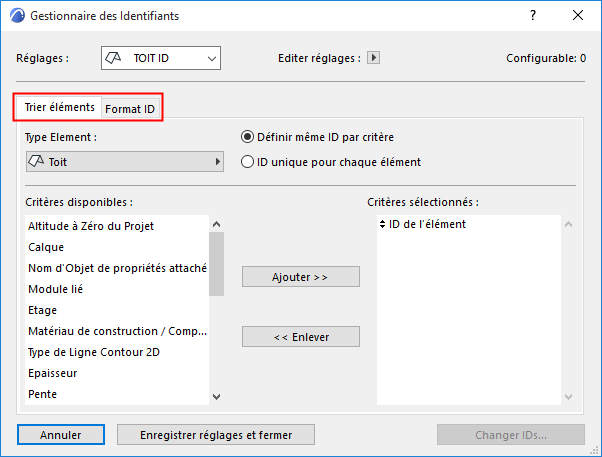
Task: Select Pente criterion in the list
Action: point(43,394)
